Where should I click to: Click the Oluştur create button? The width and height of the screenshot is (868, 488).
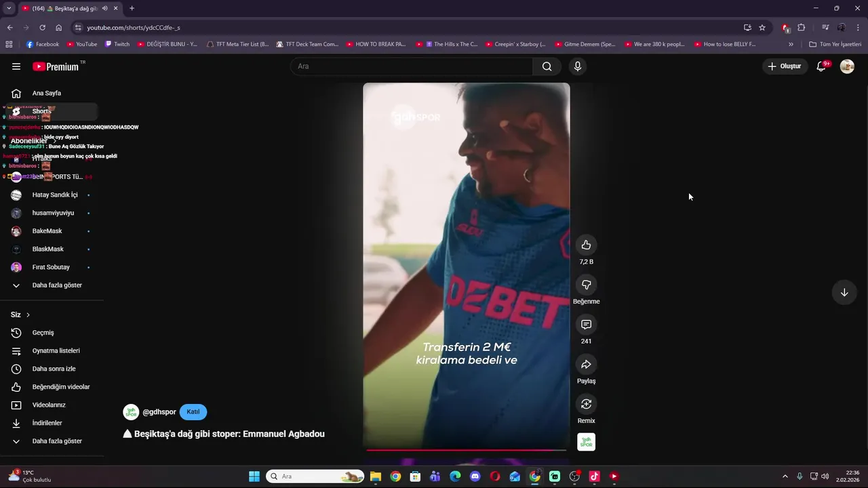coord(785,66)
